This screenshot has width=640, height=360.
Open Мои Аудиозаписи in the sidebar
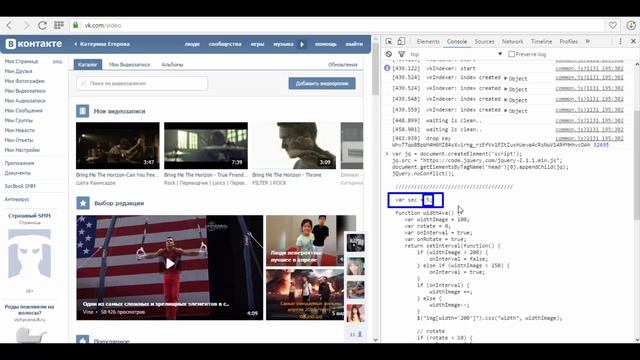25,100
